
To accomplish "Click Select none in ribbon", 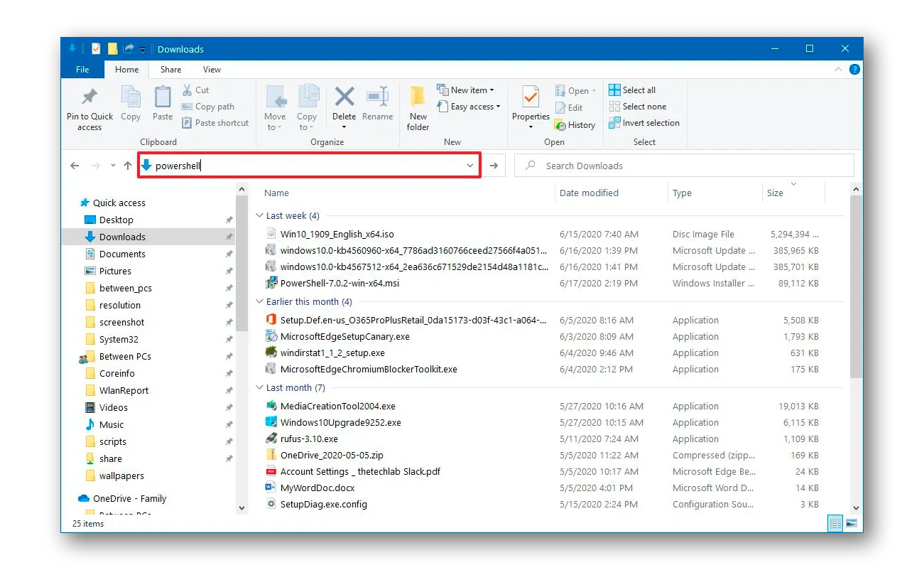I will (637, 107).
